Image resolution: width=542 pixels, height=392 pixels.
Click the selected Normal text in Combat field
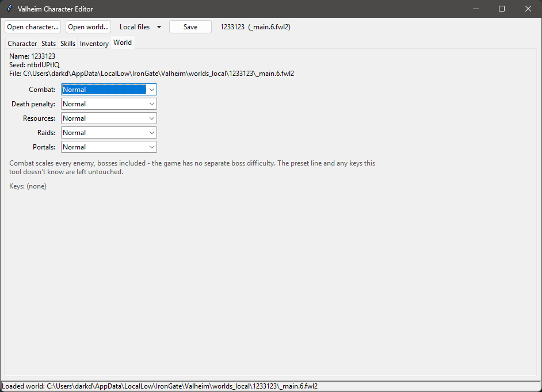click(x=74, y=90)
